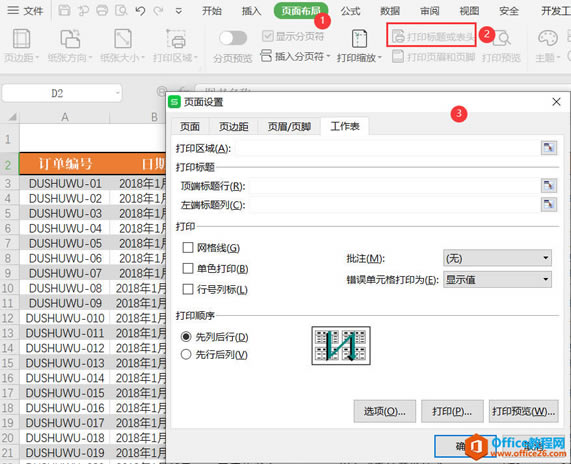
Task: Click range picker icon for 左端标题列
Action: [x=548, y=204]
